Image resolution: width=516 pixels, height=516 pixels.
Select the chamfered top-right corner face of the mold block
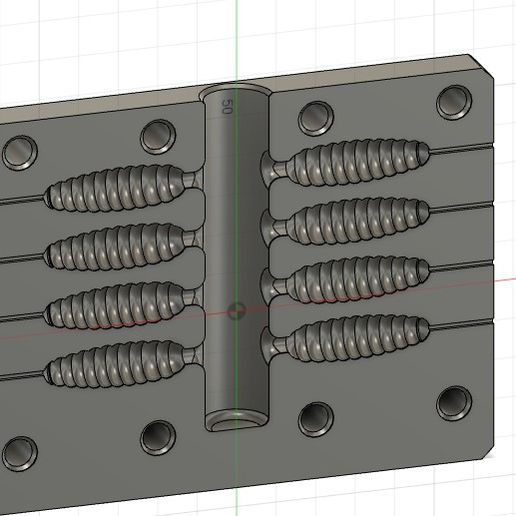(480, 67)
